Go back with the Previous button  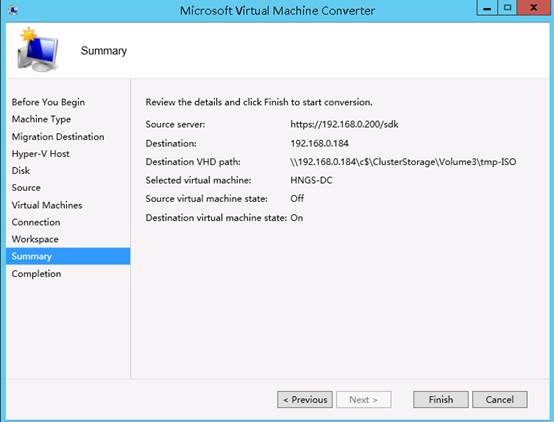coord(305,399)
